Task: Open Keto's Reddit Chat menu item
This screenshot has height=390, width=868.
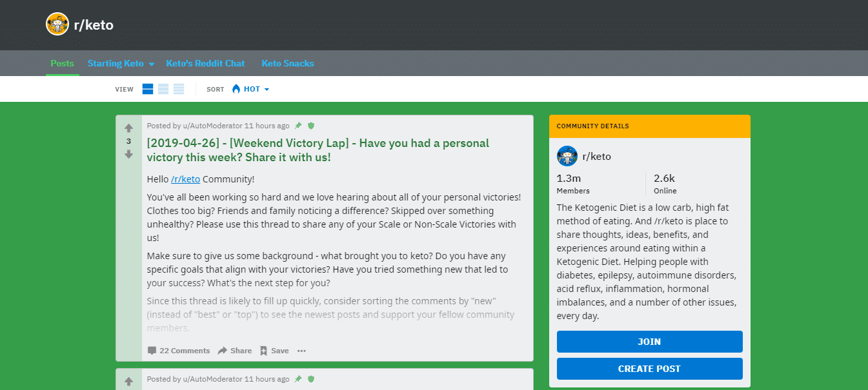Action: point(205,63)
